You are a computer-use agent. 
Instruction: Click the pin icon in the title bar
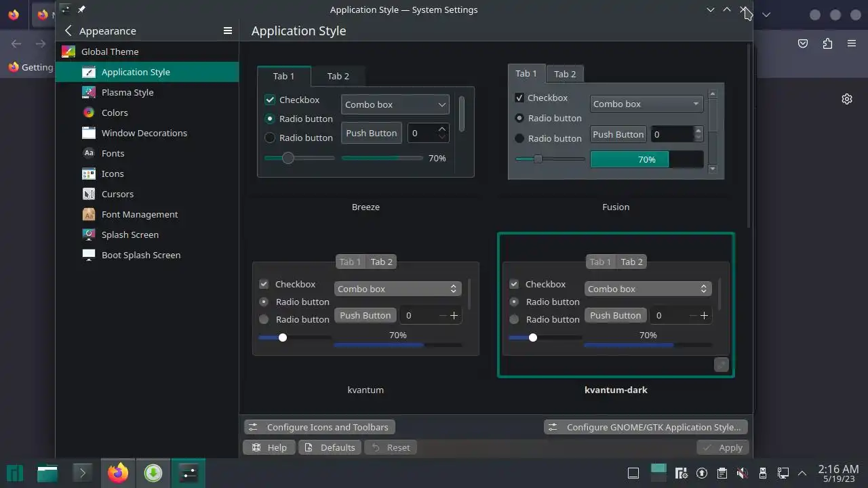pos(81,9)
